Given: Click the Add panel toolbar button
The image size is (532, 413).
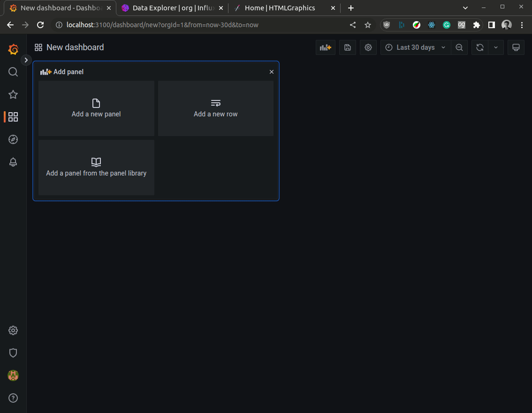Looking at the screenshot, I should coord(326,47).
